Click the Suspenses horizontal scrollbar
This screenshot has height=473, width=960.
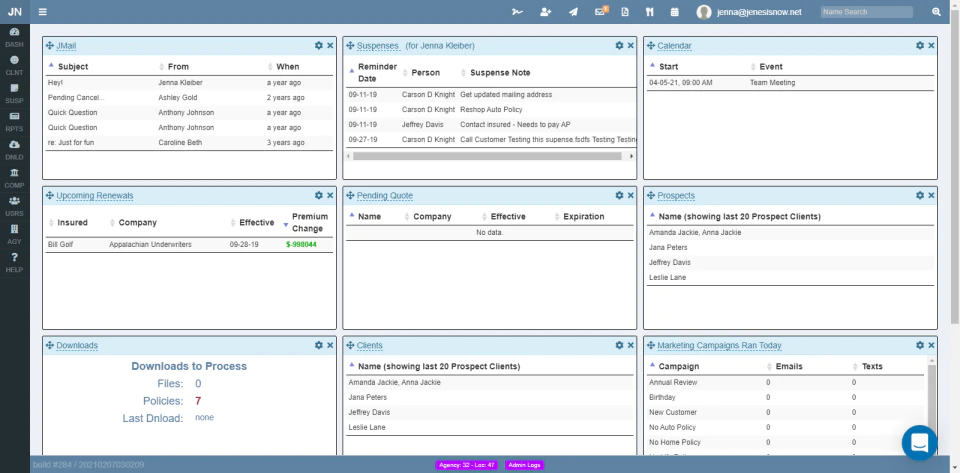pyautogui.click(x=490, y=156)
